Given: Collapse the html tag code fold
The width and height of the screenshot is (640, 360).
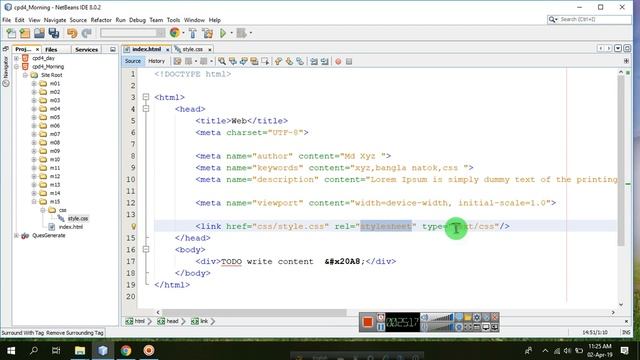Looking at the screenshot, I should click(146, 97).
